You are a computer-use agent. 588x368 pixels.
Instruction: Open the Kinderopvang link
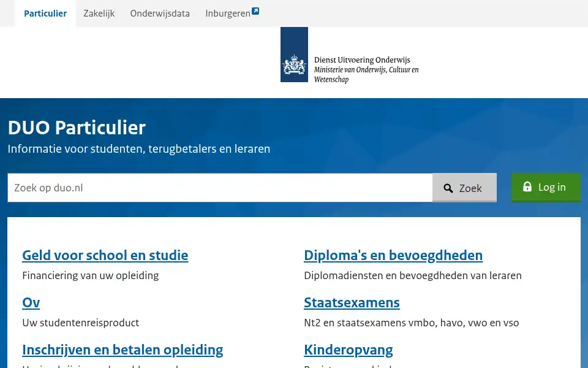[x=349, y=350]
